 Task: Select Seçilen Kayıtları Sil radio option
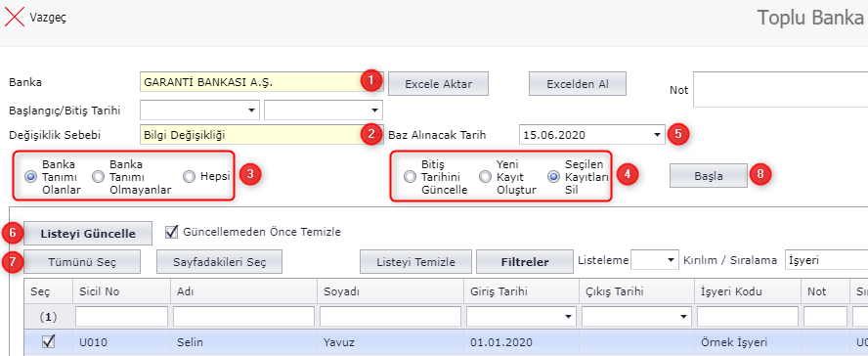pos(553,177)
